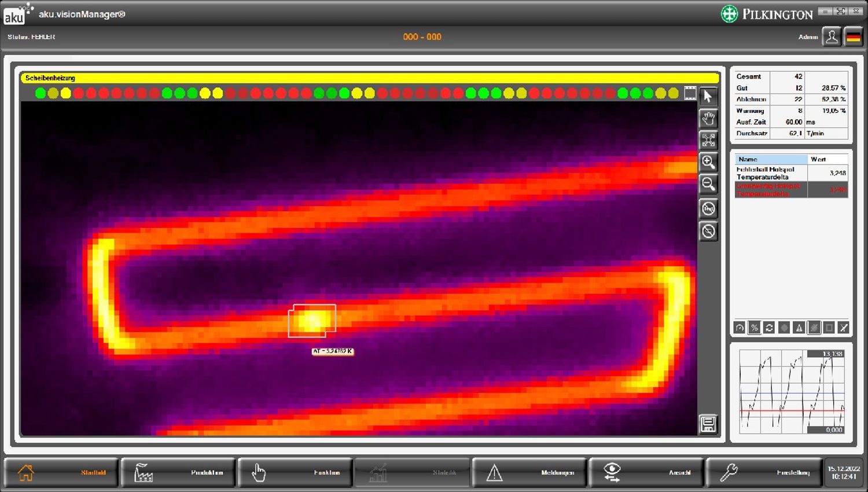Open the user account icon

832,37
